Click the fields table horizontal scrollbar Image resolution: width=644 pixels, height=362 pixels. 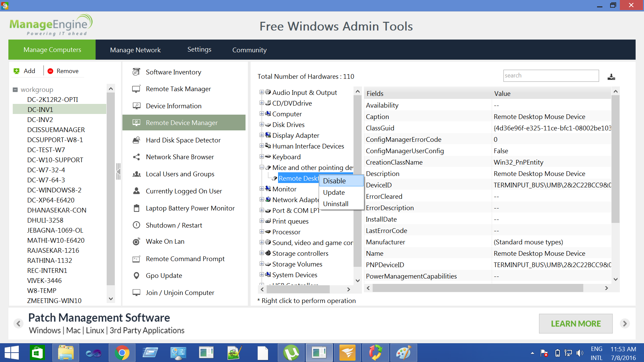pyautogui.click(x=478, y=288)
